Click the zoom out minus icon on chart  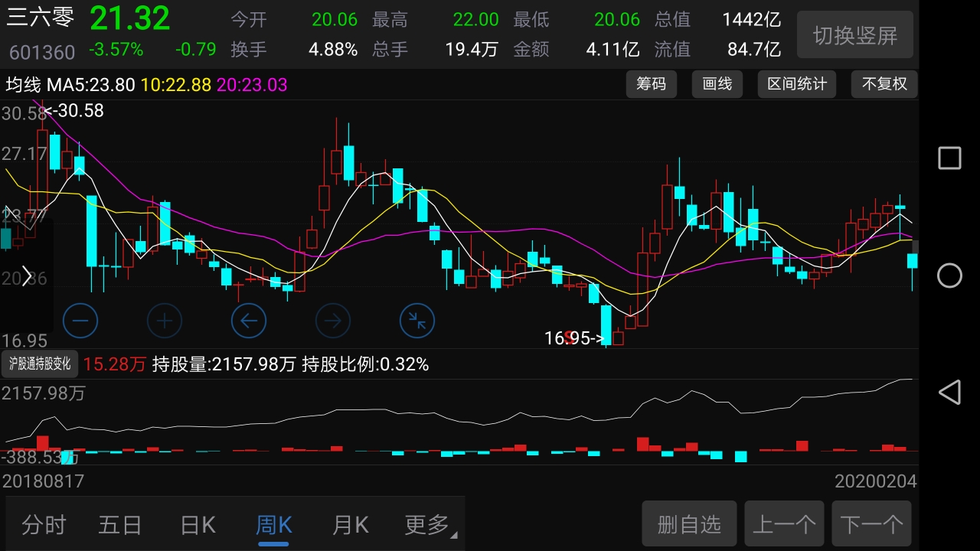(x=80, y=321)
